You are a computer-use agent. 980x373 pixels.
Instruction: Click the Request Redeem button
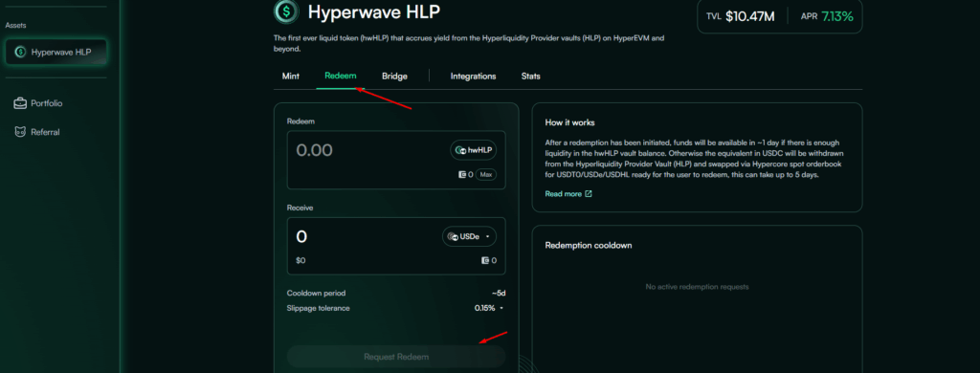tap(396, 357)
